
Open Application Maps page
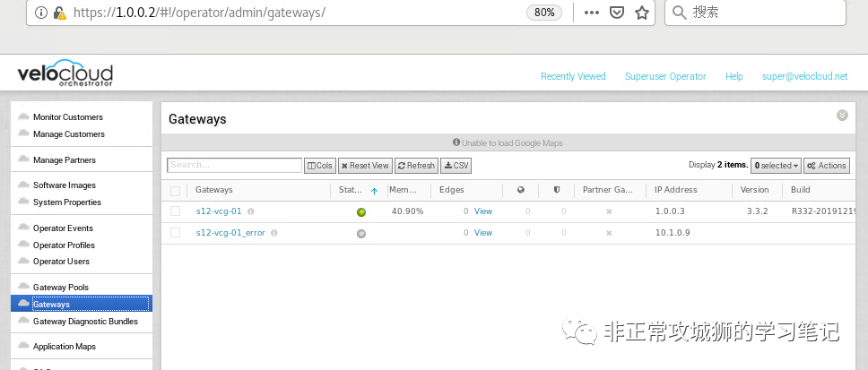coord(65,346)
